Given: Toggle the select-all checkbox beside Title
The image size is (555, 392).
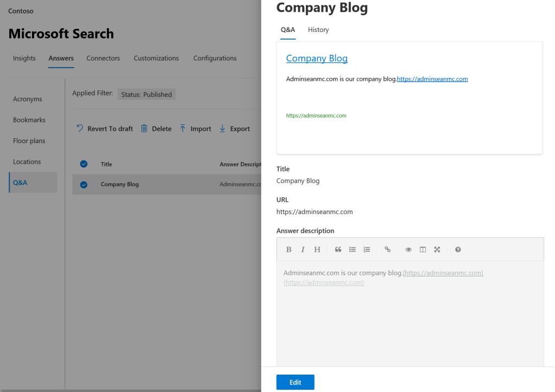Looking at the screenshot, I should point(84,164).
